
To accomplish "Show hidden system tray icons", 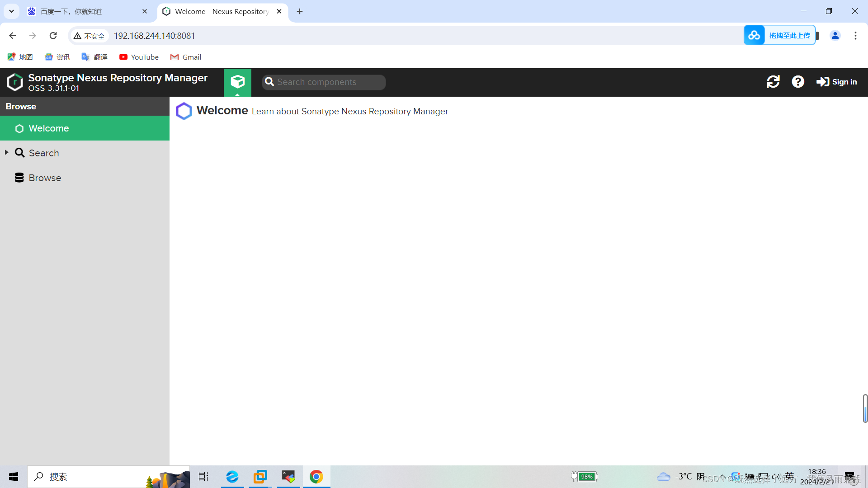I will 723,477.
